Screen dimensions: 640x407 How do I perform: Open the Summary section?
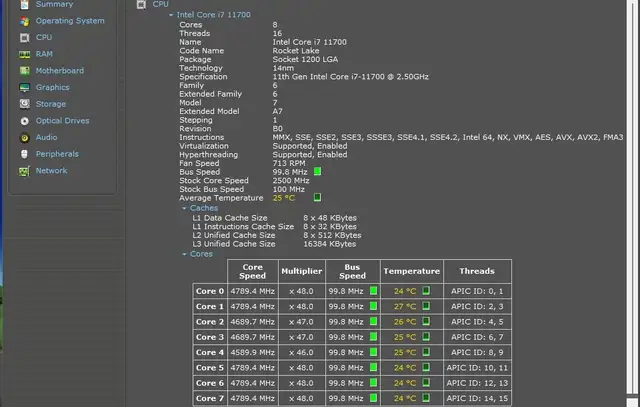tap(54, 4)
